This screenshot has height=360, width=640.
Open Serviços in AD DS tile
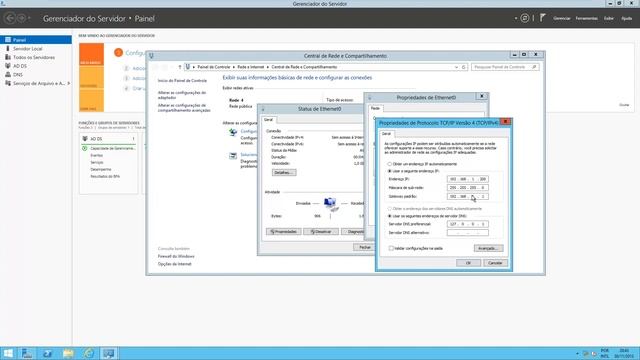(97, 162)
